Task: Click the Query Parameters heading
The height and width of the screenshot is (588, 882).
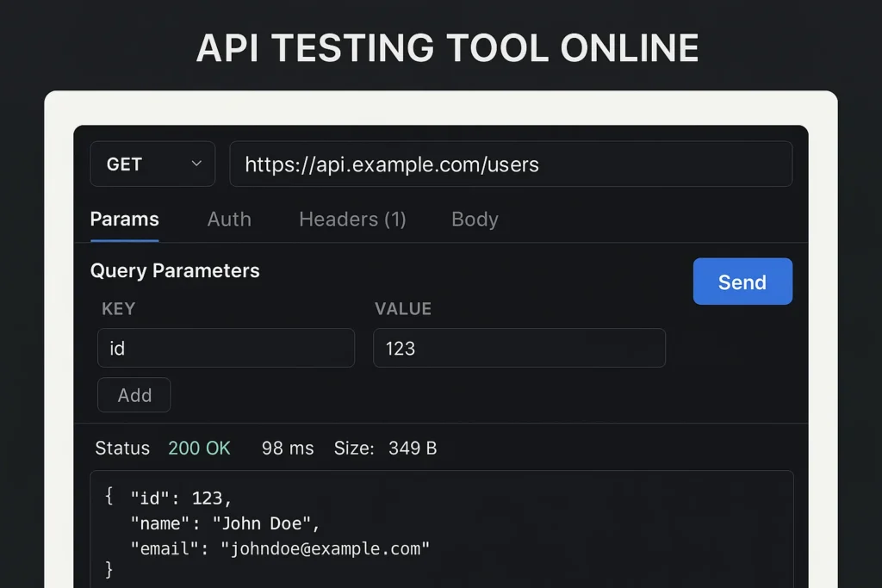Action: [x=175, y=270]
